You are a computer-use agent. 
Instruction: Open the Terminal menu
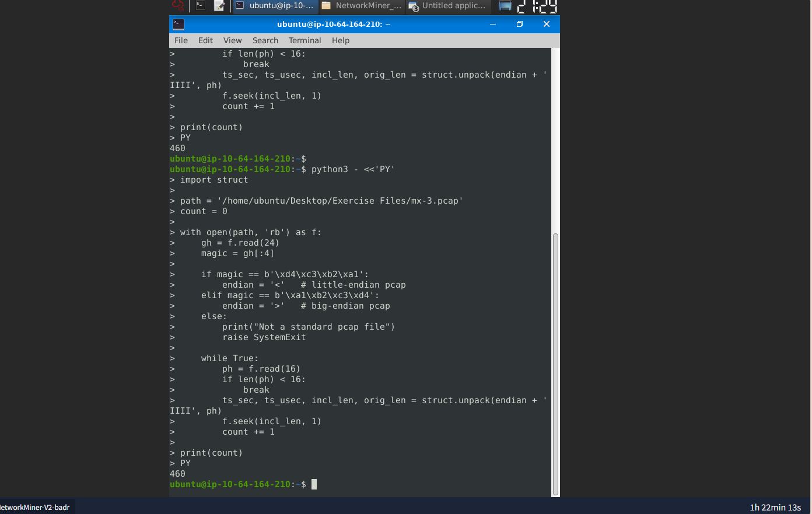(x=304, y=40)
